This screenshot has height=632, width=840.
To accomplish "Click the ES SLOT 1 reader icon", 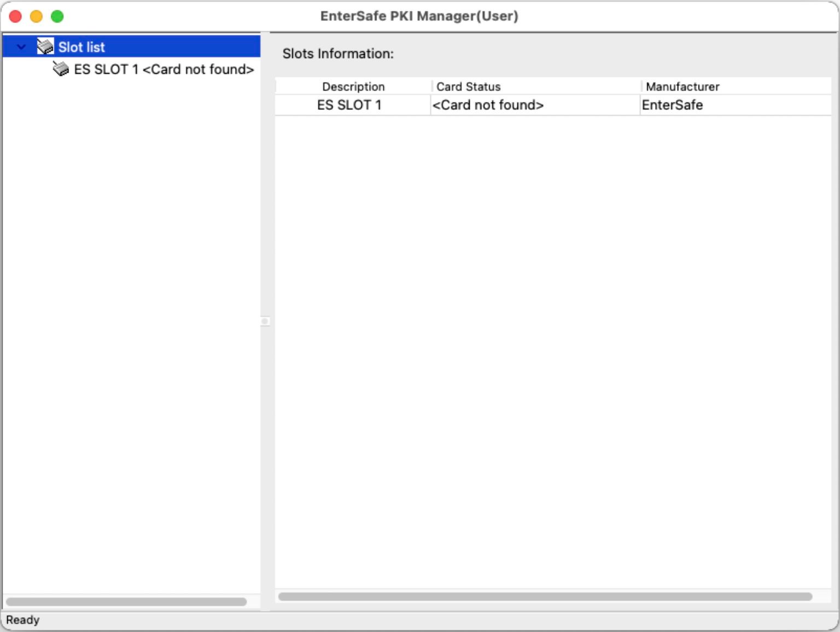I will pos(61,69).
